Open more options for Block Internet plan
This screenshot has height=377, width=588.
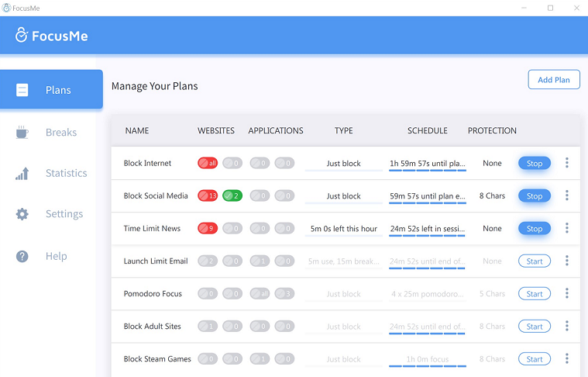566,163
